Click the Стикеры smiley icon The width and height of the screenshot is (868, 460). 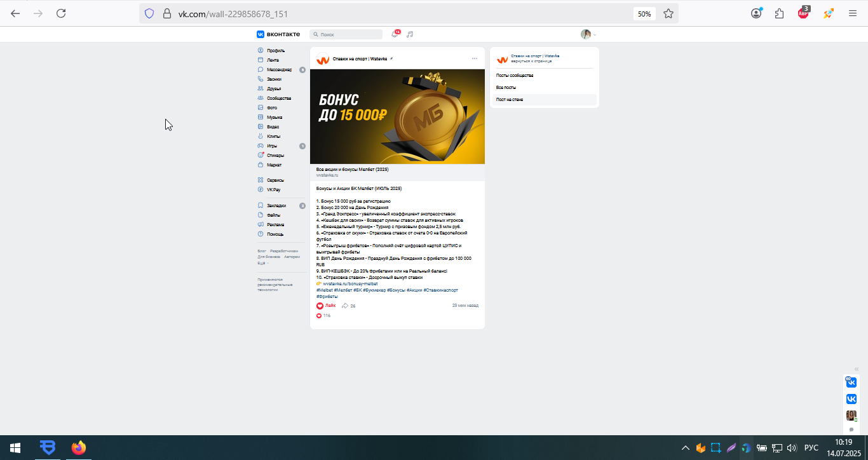(261, 155)
